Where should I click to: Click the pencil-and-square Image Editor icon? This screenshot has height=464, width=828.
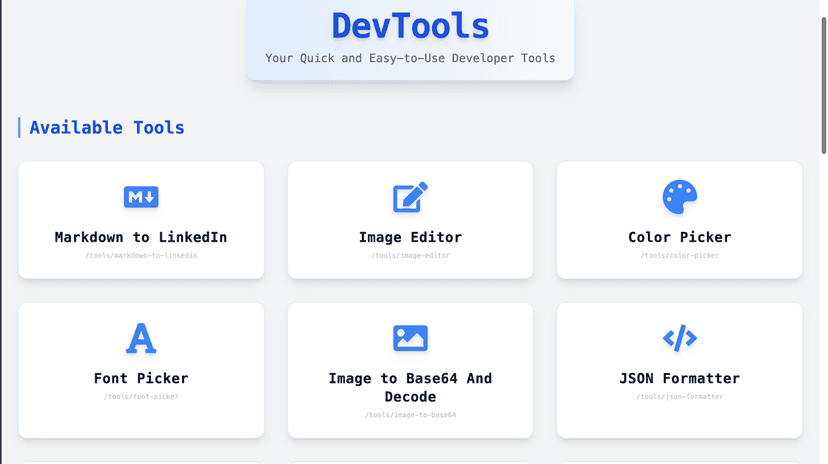click(410, 197)
